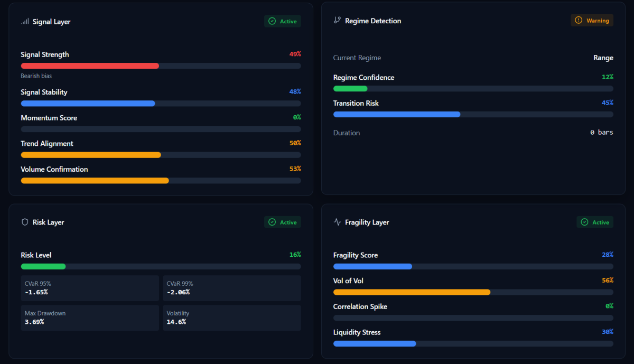
Task: Click the Risk Layer Active checkmark icon
Action: coord(272,222)
